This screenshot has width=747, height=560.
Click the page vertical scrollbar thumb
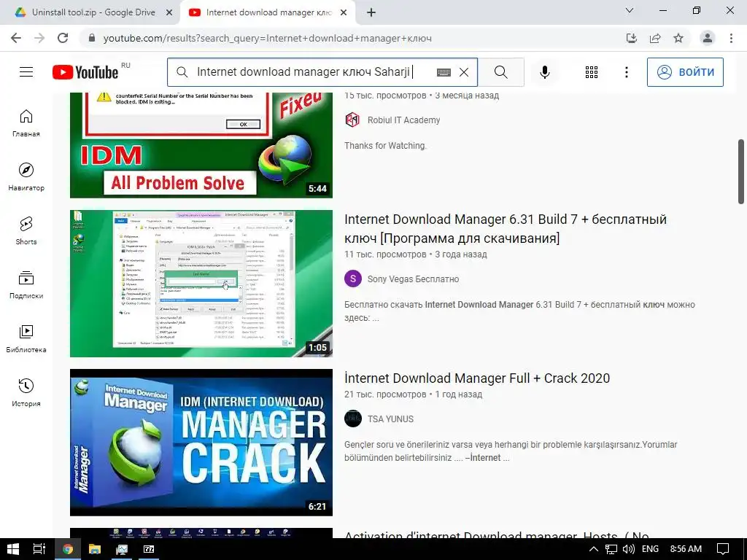(741, 171)
